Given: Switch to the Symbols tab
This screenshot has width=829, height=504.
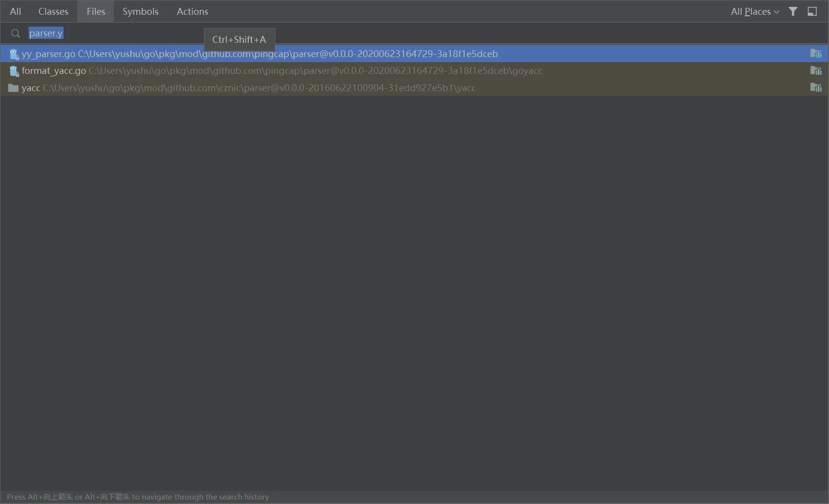Looking at the screenshot, I should (x=140, y=11).
